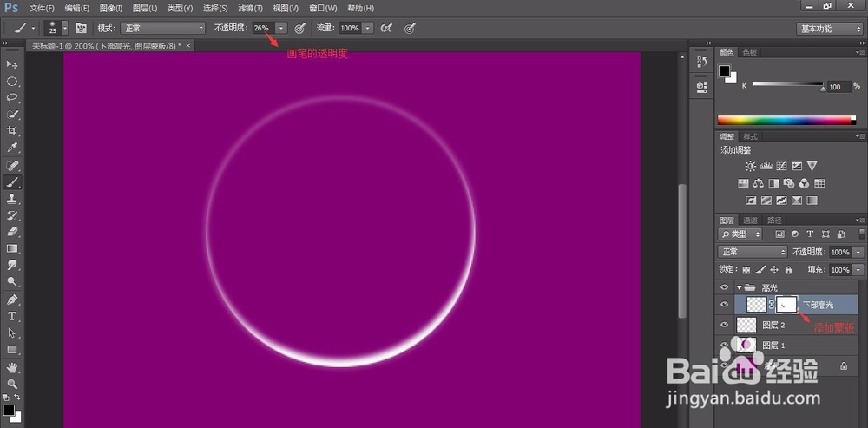Toggle lock transparent pixels

coord(746,270)
